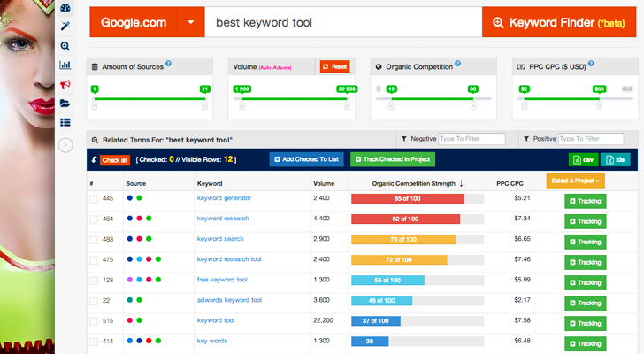Check the row 475 checkbox
Viewport: 644px width, 354px height.
(x=94, y=260)
